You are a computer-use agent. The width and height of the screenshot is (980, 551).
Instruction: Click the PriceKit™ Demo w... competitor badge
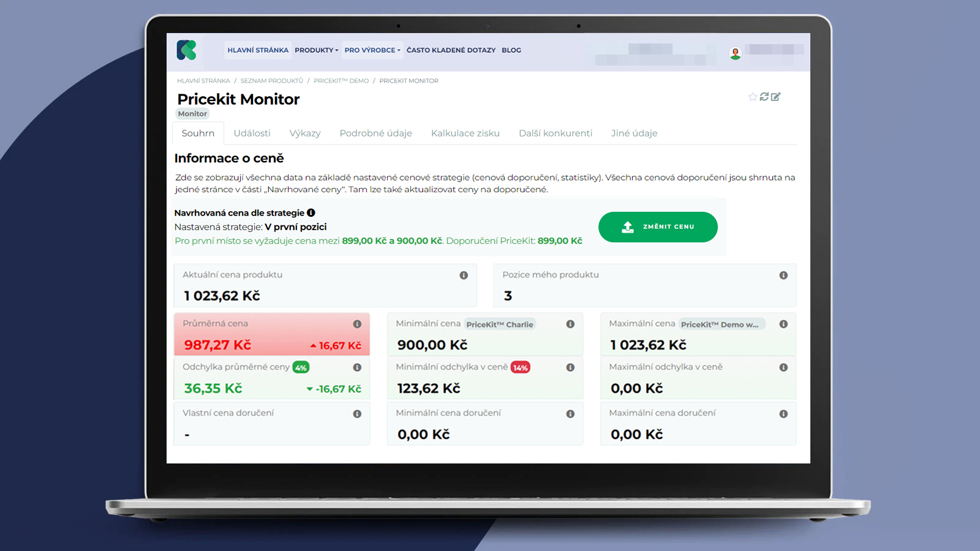tap(722, 324)
